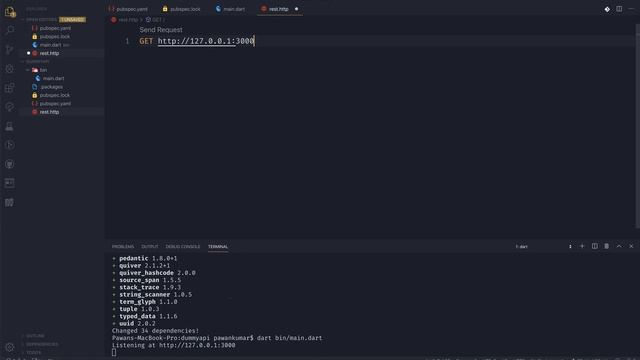Split the editor to the right
The width and height of the screenshot is (640, 360).
pos(619,9)
